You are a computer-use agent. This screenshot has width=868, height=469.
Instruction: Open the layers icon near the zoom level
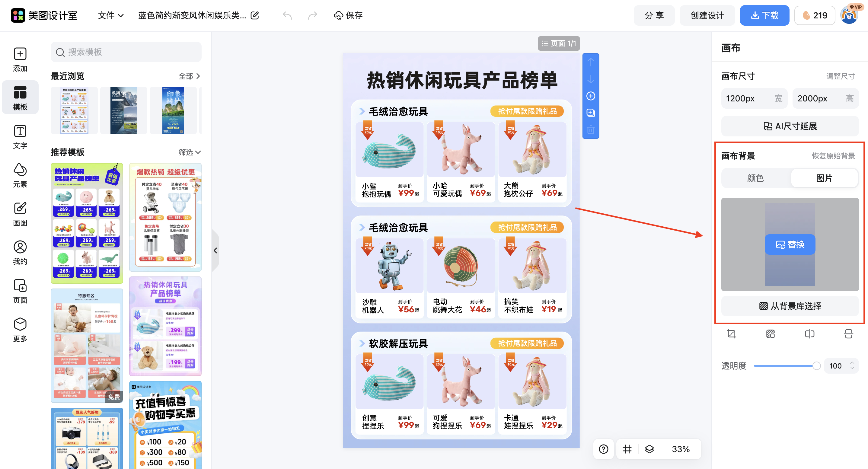pos(649,449)
